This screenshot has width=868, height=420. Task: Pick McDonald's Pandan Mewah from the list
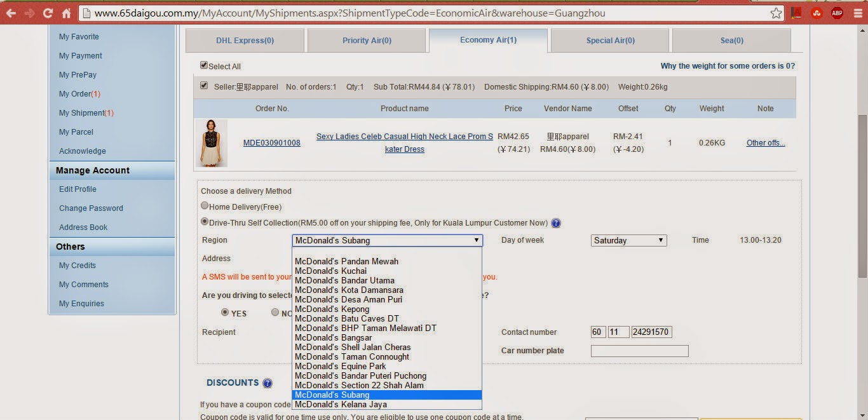point(387,261)
